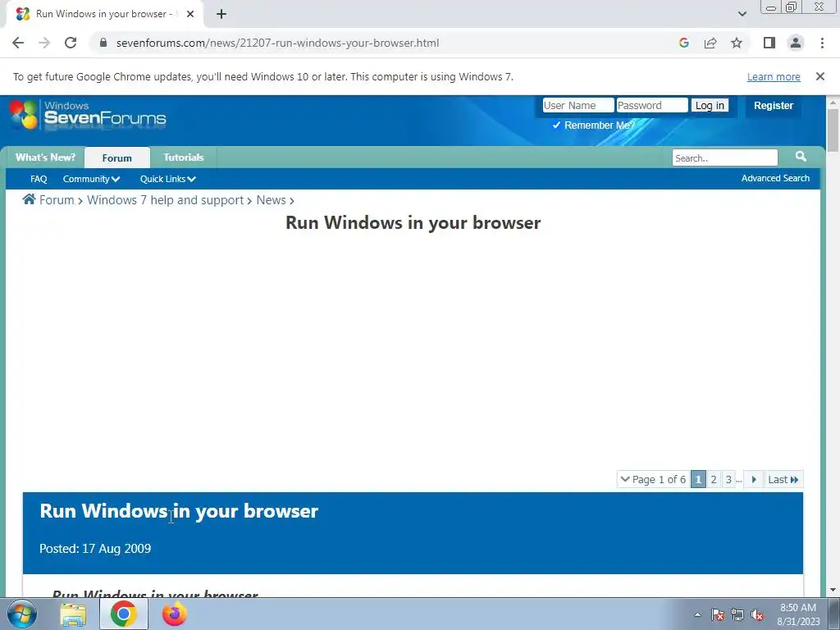Go back with the browser back arrow
The width and height of the screenshot is (840, 630).
click(18, 43)
